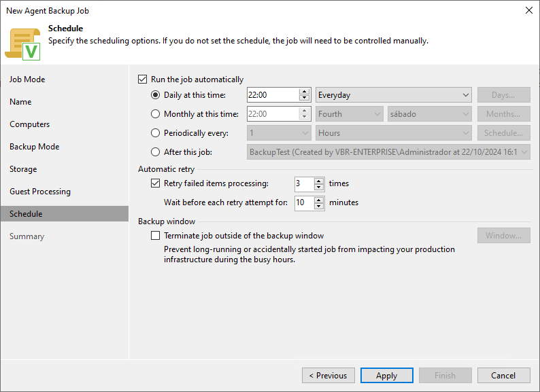Select the Daily at this time option
This screenshot has width=540, height=392.
[156, 95]
